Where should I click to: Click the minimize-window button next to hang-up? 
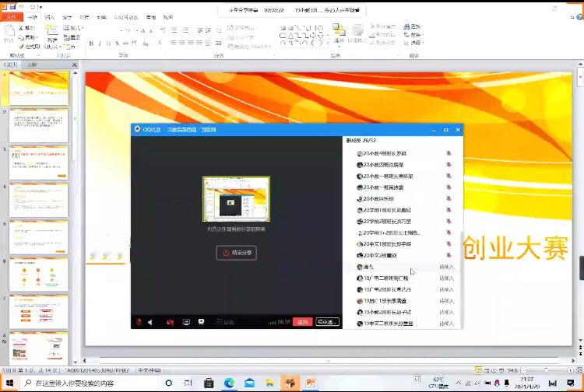327,321
